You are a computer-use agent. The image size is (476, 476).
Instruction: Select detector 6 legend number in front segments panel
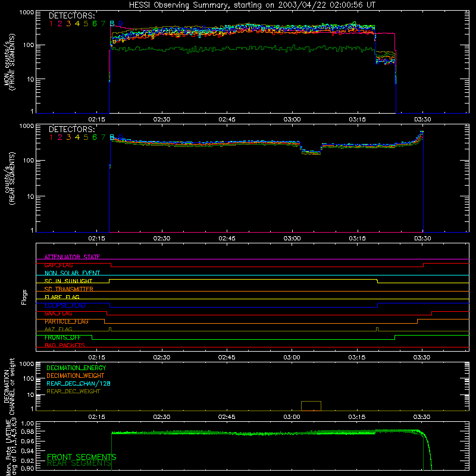point(95,24)
